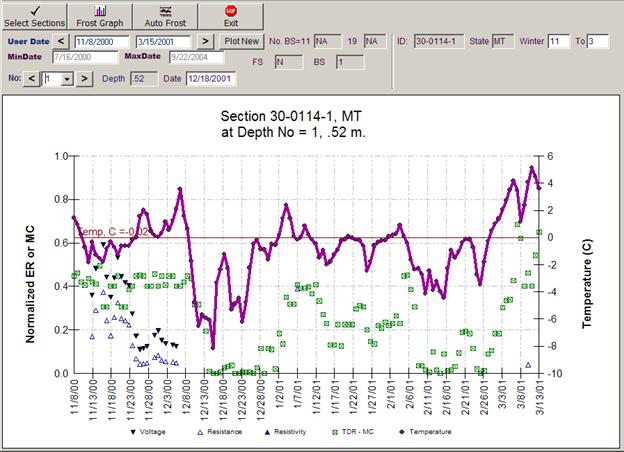Click the TDR - MC legend marker
This screenshot has width=624, height=452.
point(335,432)
